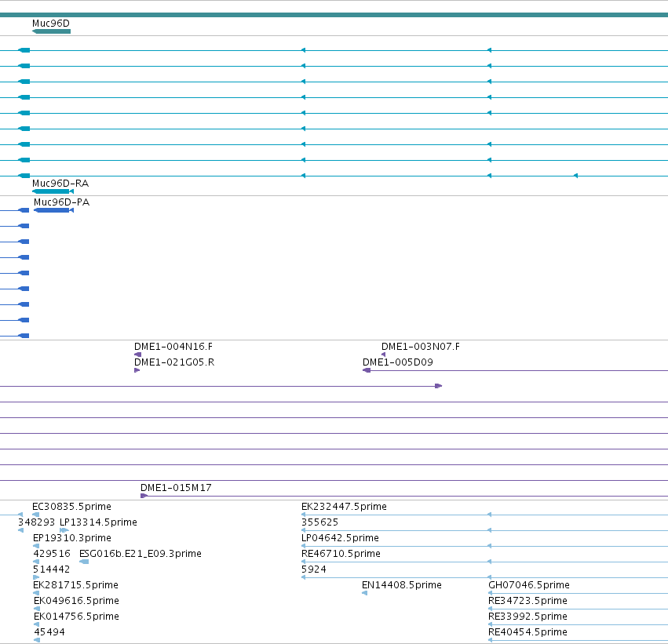Select the ESG016b.E21_E09.3prime EST label
Image resolution: width=668 pixels, height=644 pixels.
pos(141,554)
